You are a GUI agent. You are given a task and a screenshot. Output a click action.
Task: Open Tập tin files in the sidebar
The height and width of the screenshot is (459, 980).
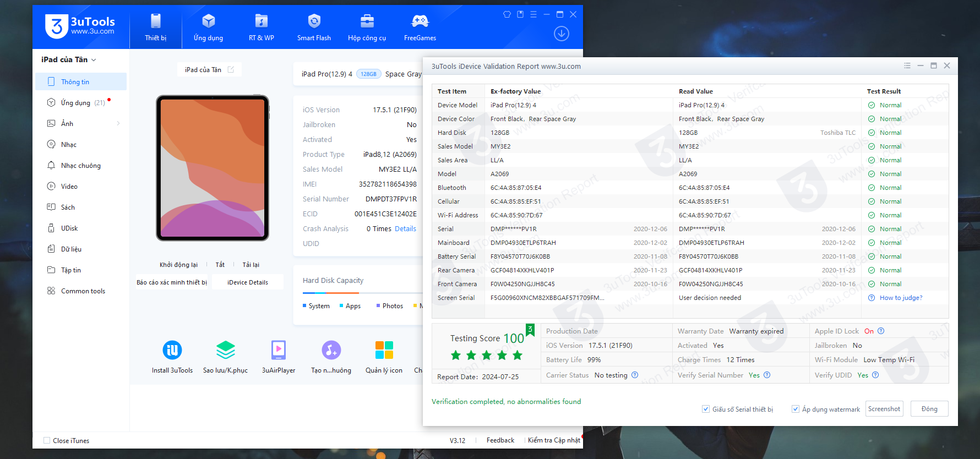[81, 270]
